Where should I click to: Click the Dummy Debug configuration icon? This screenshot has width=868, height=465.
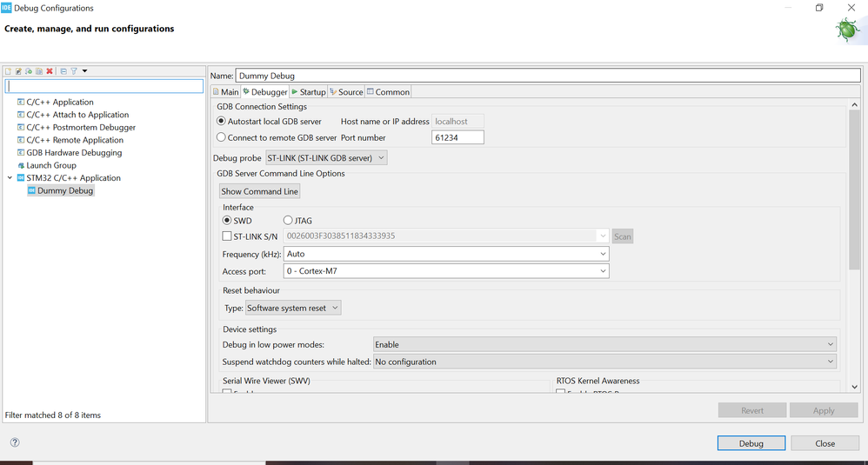click(31, 190)
